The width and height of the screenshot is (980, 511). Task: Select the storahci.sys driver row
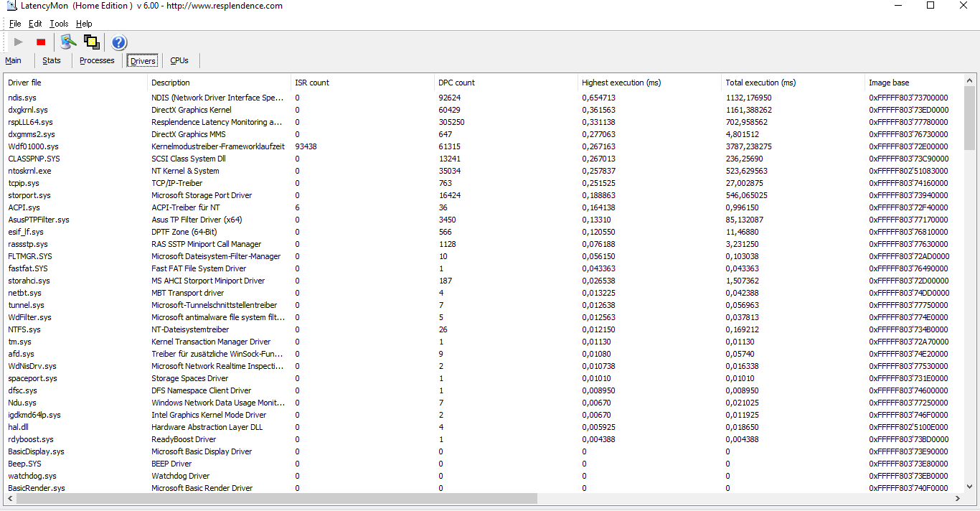point(484,281)
